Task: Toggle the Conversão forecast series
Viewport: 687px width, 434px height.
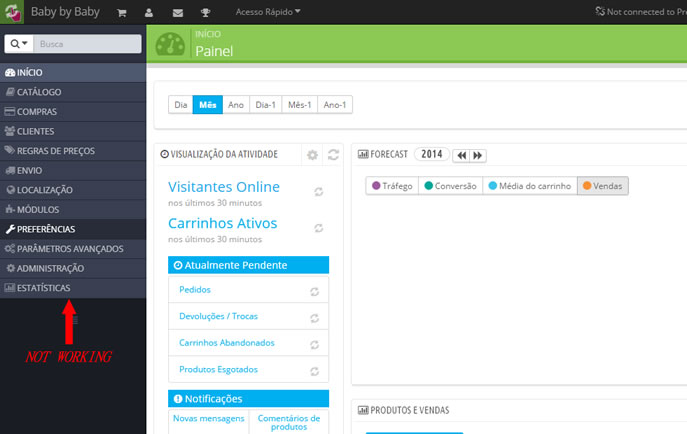Action: point(450,186)
